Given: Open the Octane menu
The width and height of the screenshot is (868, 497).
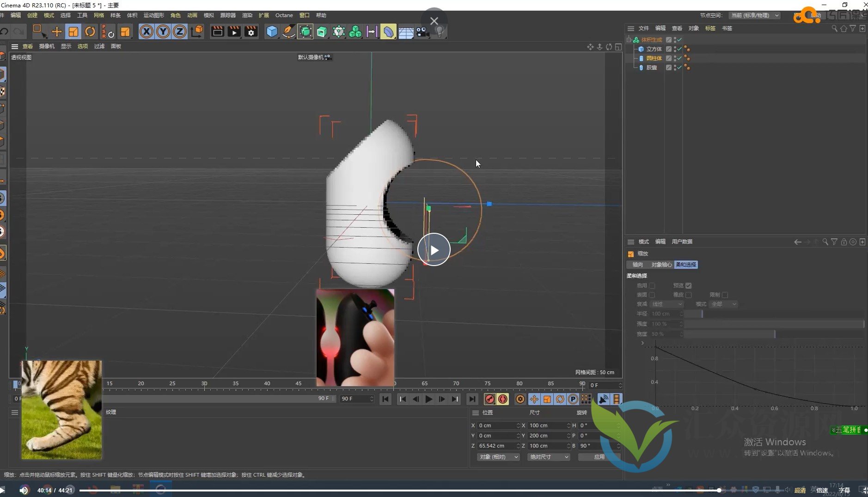Looking at the screenshot, I should pos(283,15).
